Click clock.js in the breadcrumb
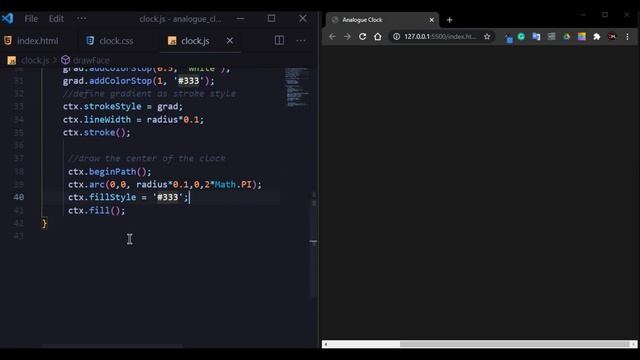 35,60
